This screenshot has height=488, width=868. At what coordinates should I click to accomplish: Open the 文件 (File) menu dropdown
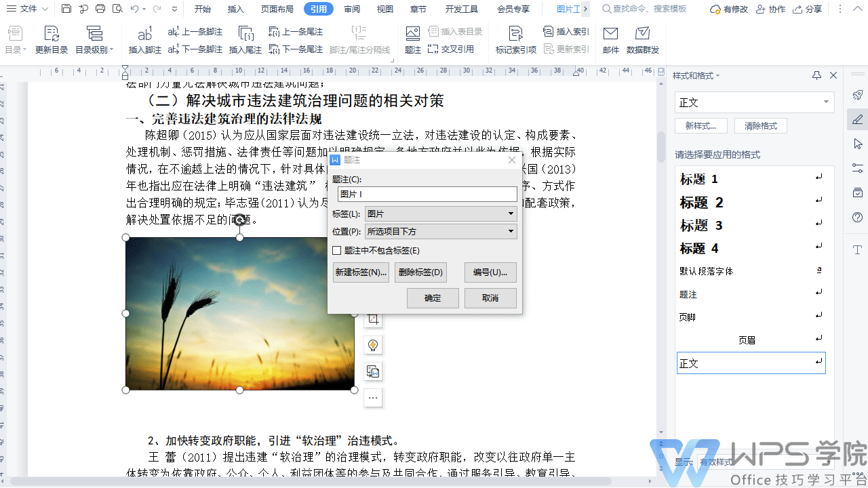click(28, 9)
